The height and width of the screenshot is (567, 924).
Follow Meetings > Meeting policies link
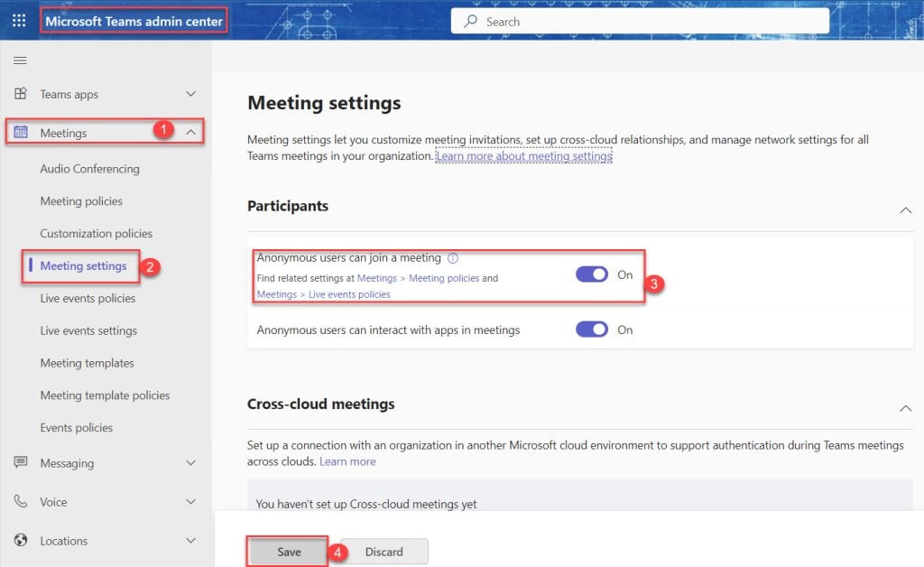(x=418, y=278)
